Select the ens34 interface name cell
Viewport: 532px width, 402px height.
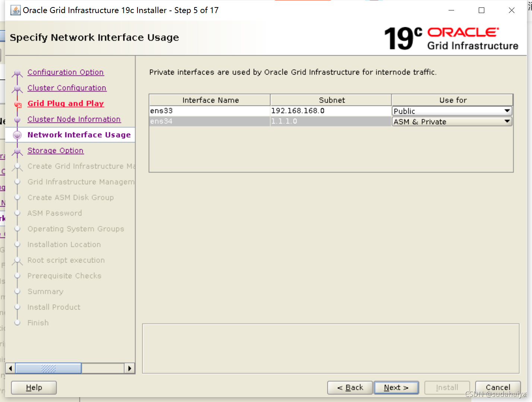coord(209,121)
